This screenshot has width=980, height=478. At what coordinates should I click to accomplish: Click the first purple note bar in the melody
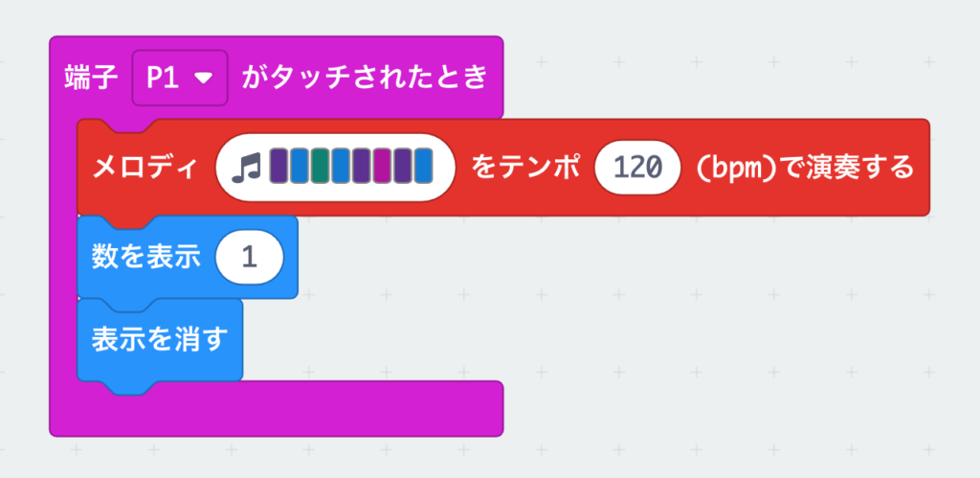pyautogui.click(x=278, y=168)
